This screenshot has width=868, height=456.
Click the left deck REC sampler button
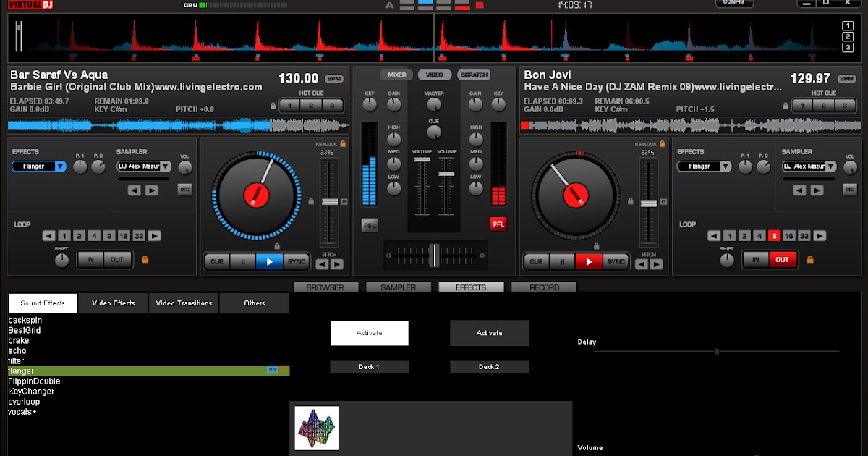click(185, 190)
